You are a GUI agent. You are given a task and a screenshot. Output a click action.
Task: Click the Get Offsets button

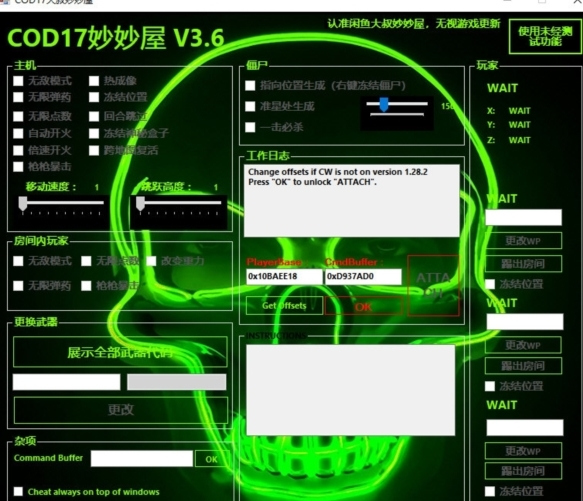pyautogui.click(x=284, y=306)
